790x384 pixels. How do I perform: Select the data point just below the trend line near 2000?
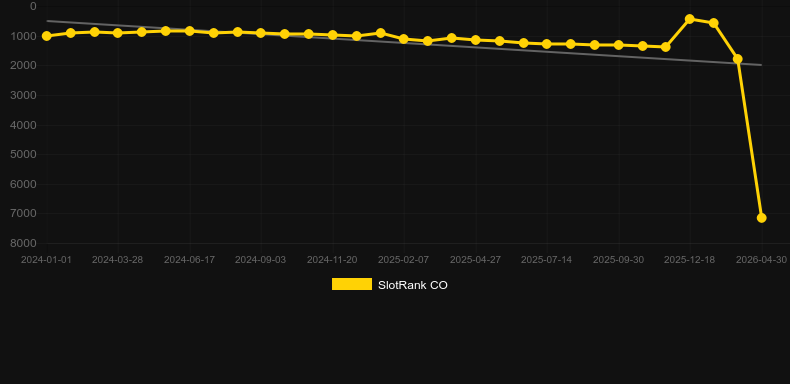pyautogui.click(x=738, y=59)
